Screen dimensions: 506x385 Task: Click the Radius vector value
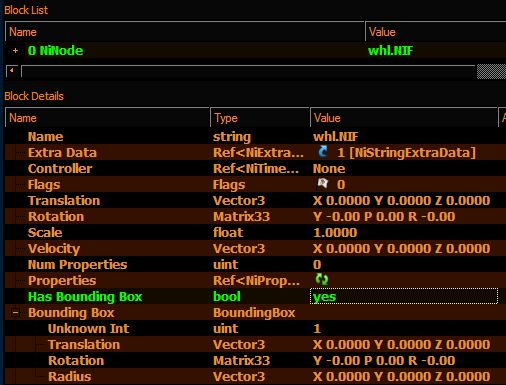click(401, 377)
